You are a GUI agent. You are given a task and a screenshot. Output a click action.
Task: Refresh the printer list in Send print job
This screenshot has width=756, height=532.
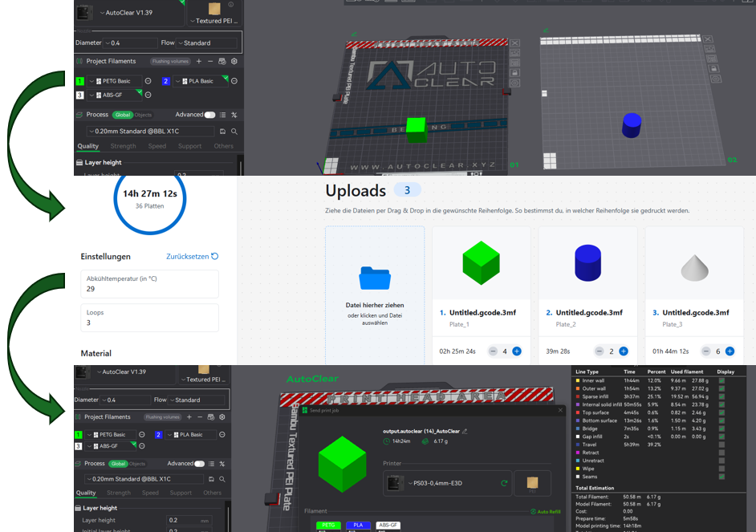[504, 483]
